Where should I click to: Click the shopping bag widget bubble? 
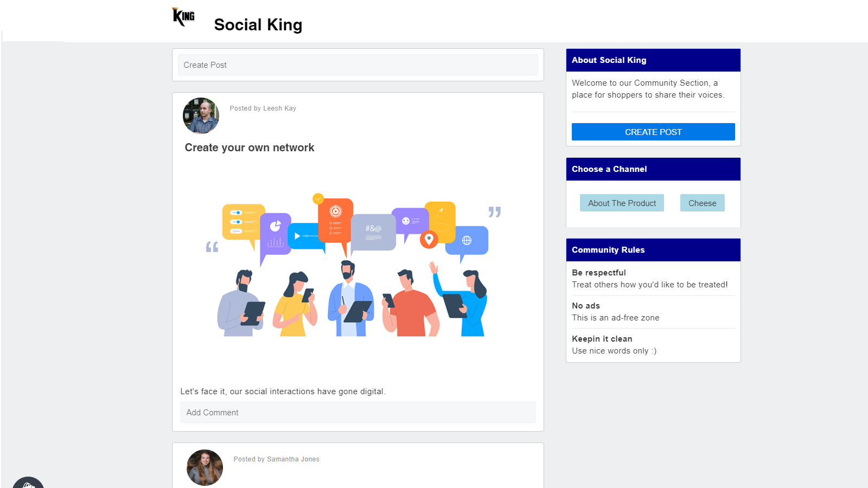point(29,483)
